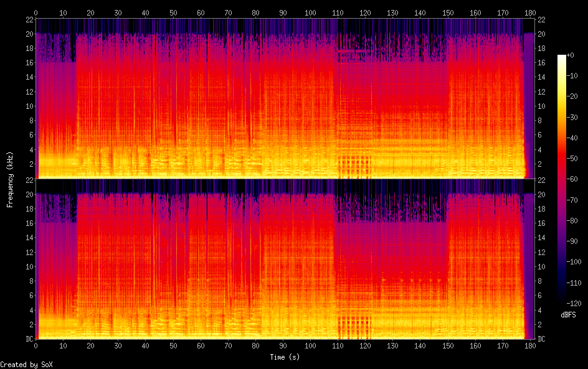588x369 pixels.
Task: Click the '-70' value on the color scale
Action: pos(572,200)
